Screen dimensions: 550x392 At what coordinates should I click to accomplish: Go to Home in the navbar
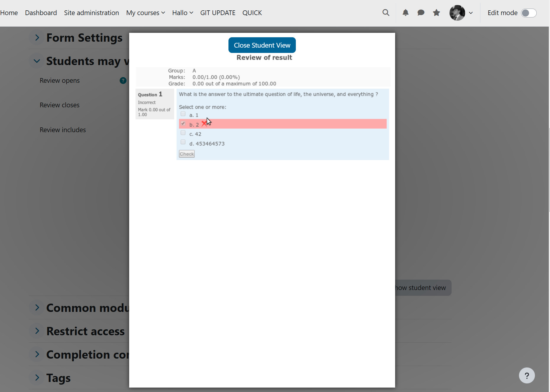(x=9, y=13)
